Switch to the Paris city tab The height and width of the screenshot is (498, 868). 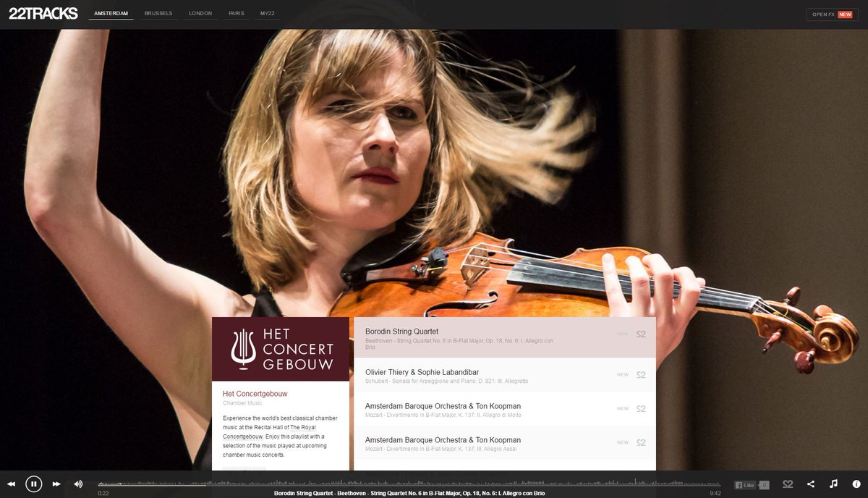point(236,14)
